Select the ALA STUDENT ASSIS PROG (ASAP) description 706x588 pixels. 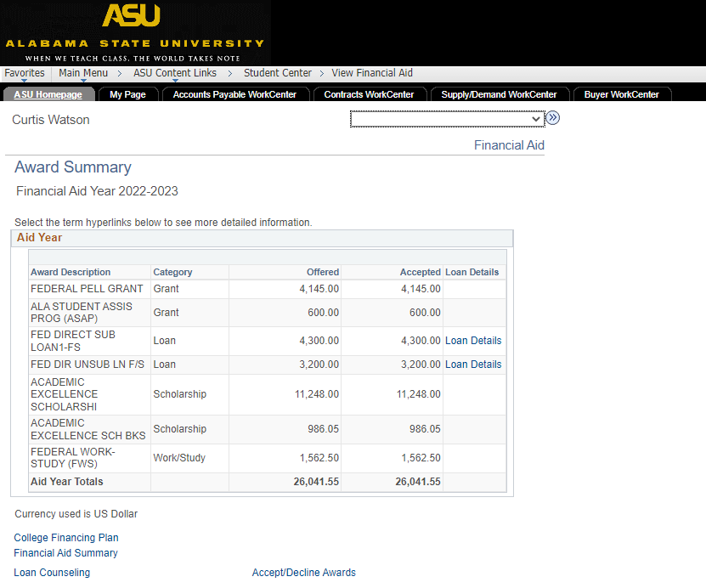click(x=82, y=313)
